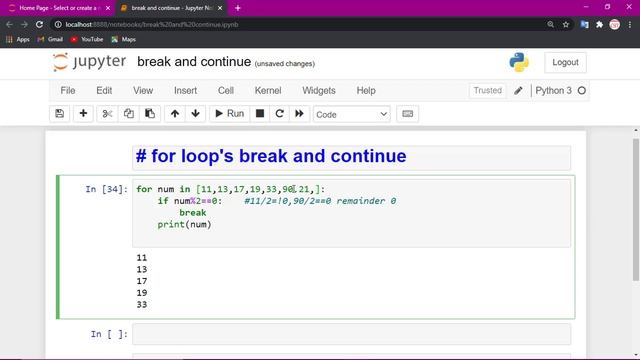Bookmark this page with the star icon
This screenshot has height=360, width=640.
tap(566, 24)
